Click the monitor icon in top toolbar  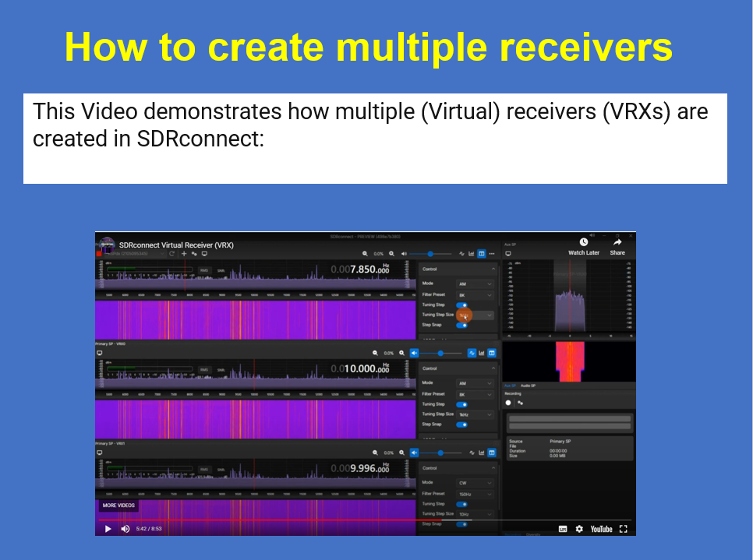point(204,253)
